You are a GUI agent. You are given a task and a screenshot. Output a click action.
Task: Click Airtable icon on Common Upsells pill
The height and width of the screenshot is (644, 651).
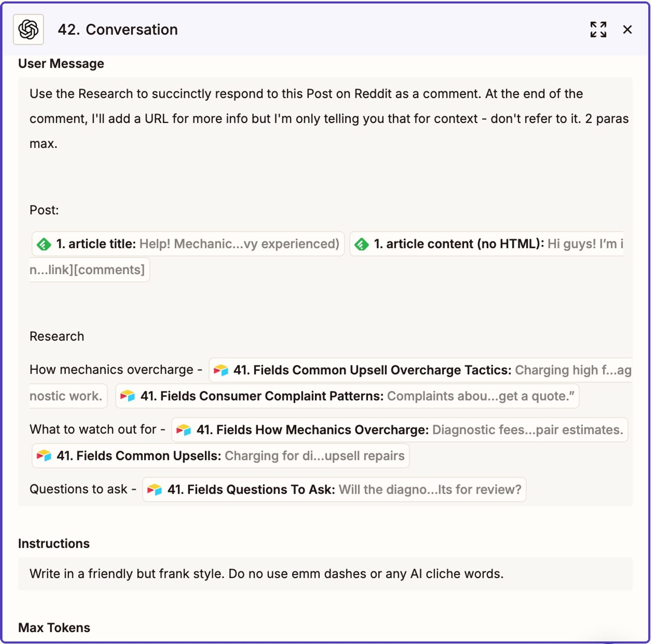click(44, 456)
